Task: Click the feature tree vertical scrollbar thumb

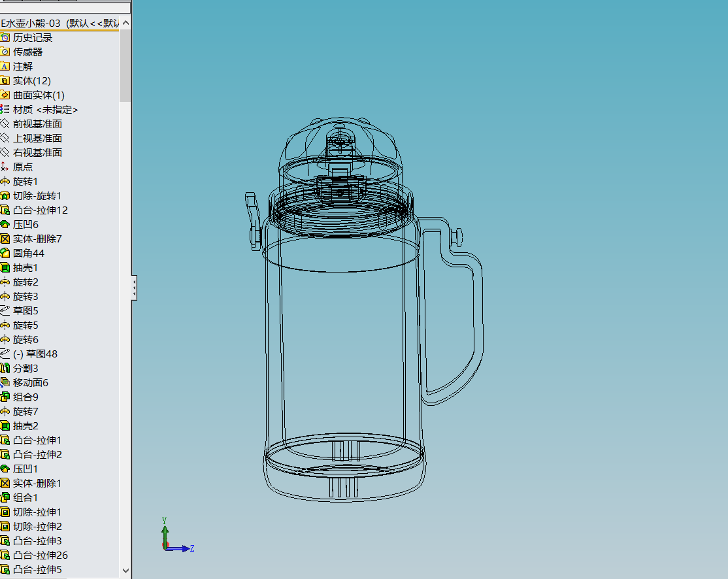Action: (125, 65)
